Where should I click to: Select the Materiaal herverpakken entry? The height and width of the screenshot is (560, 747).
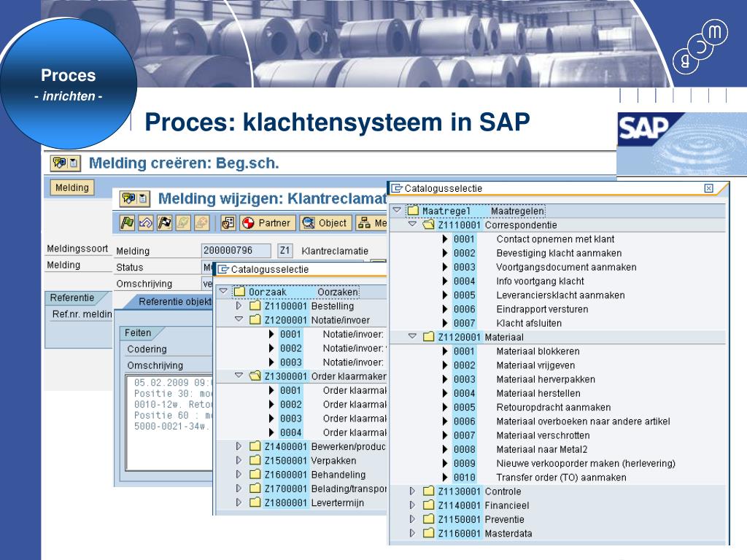546,379
